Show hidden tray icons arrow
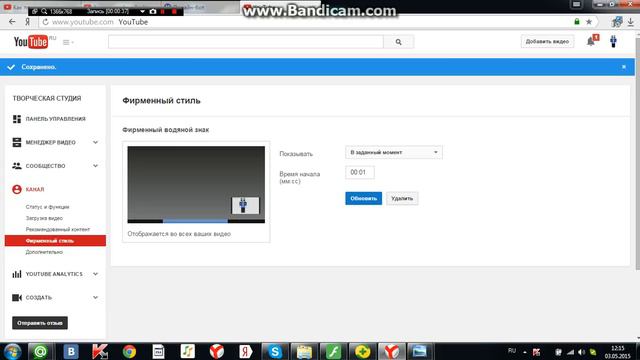640x360 pixels. click(x=525, y=352)
